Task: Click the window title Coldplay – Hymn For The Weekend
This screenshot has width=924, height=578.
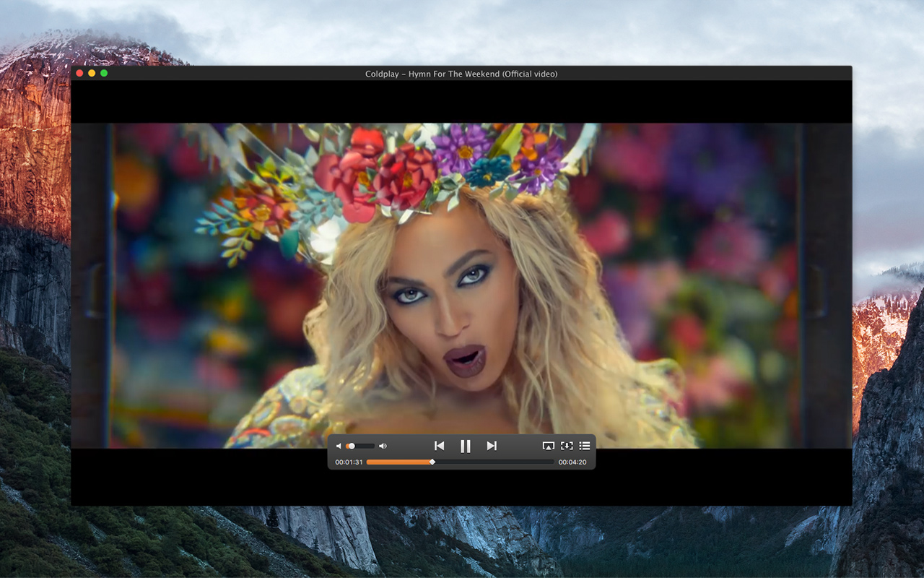Action: [461, 74]
